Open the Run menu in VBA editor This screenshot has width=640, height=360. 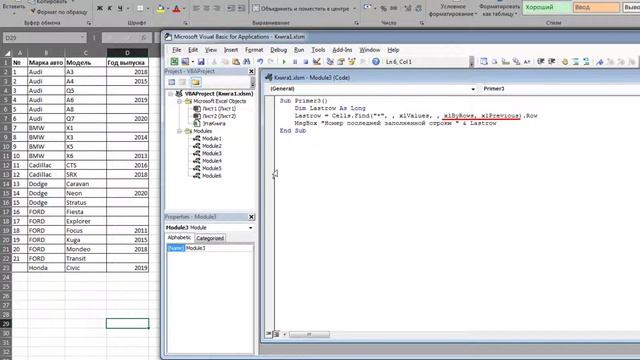coord(299,50)
